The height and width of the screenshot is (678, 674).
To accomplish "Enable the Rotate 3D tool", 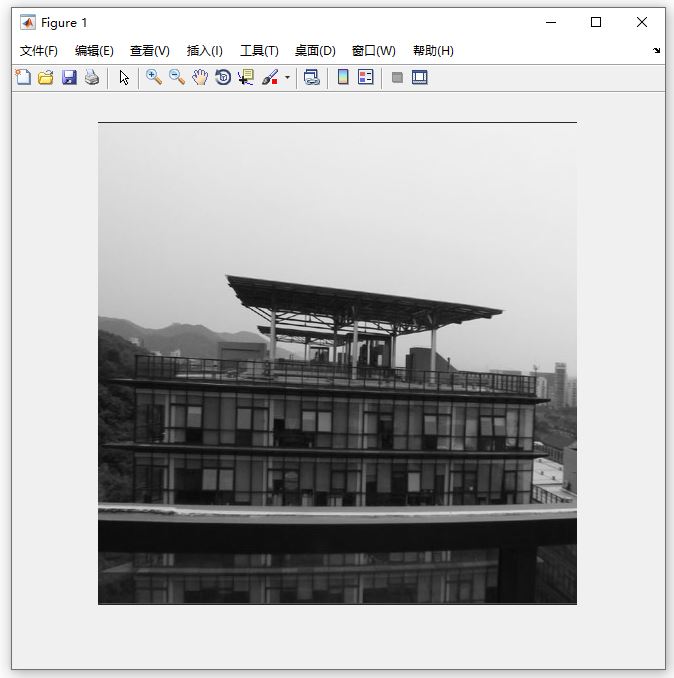I will pyautogui.click(x=223, y=77).
